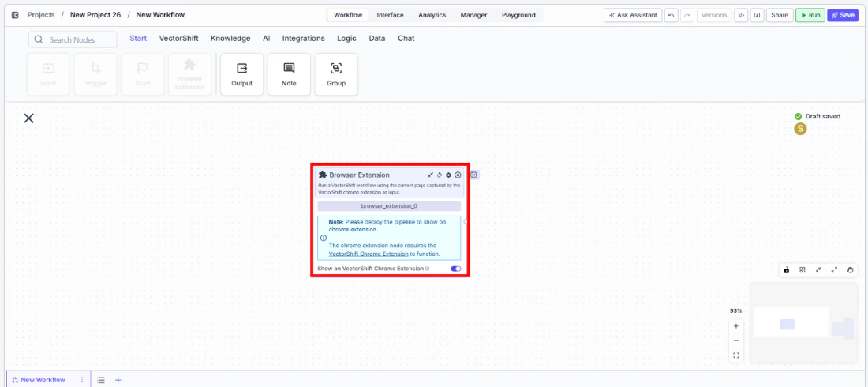Close the panel with the X icon

[28, 118]
